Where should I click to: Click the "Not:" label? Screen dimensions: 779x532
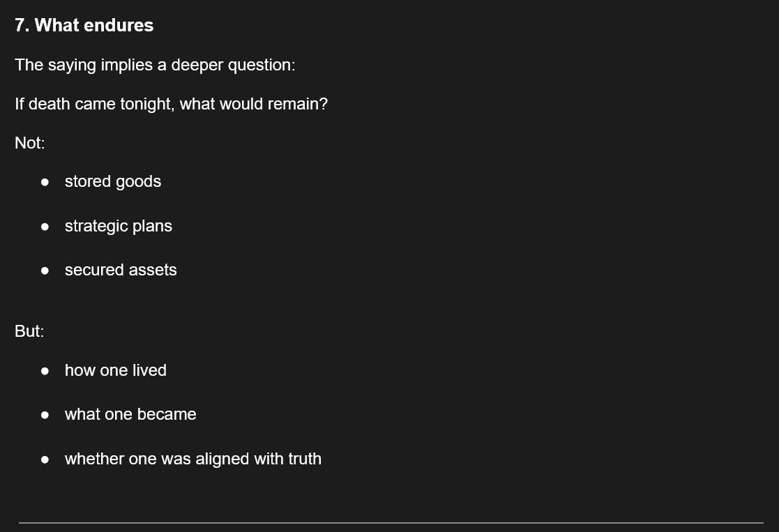coord(29,144)
